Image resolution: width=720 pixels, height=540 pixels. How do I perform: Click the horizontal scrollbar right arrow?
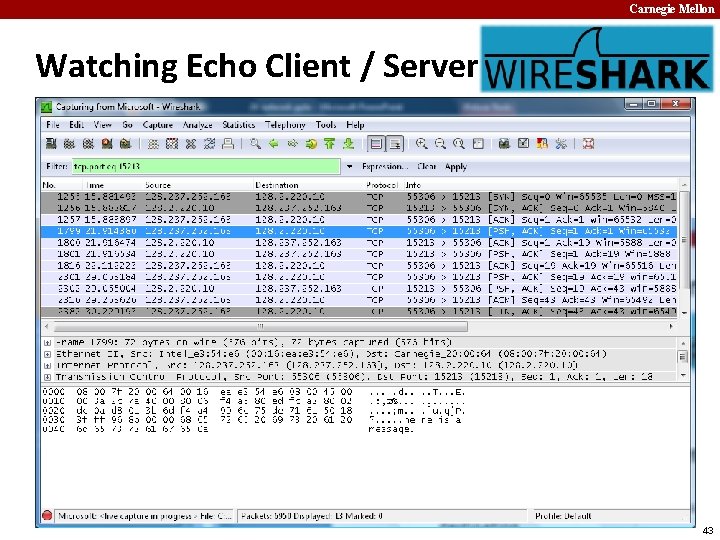coord(671,326)
